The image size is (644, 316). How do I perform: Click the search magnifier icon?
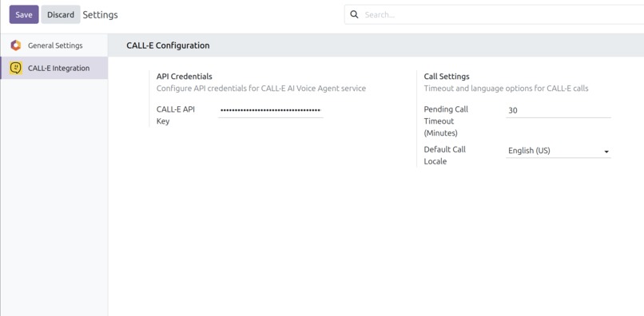354,15
